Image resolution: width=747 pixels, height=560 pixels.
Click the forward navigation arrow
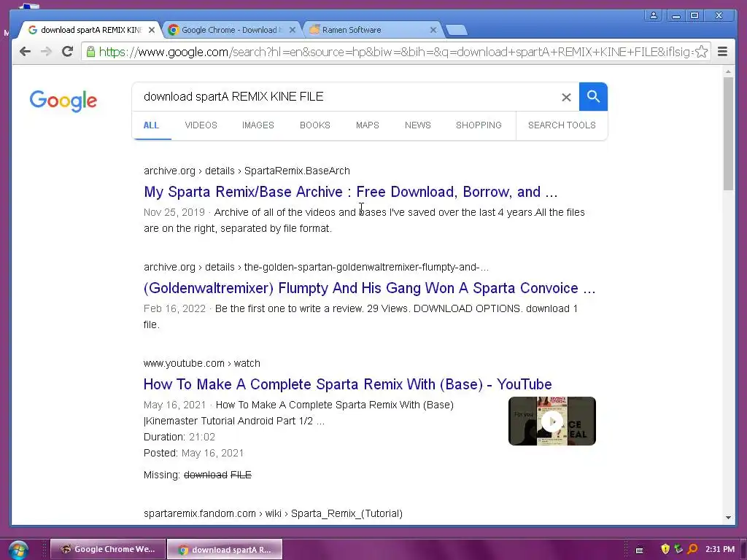(x=46, y=52)
